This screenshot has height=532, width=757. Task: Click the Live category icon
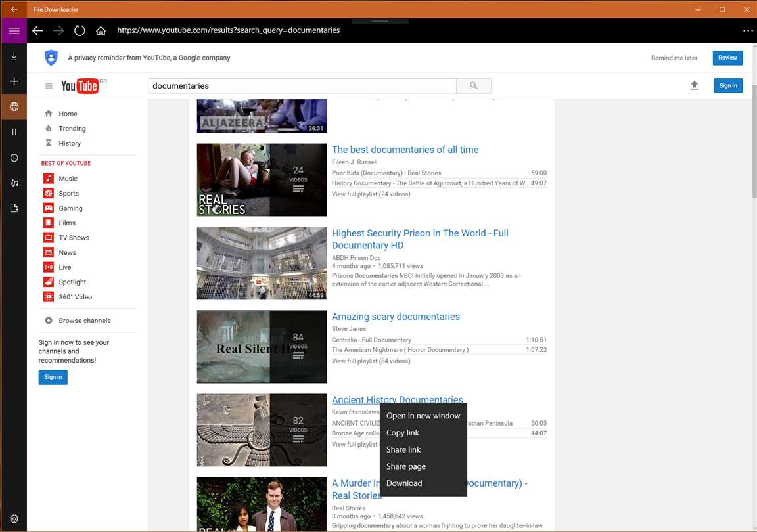click(x=49, y=267)
